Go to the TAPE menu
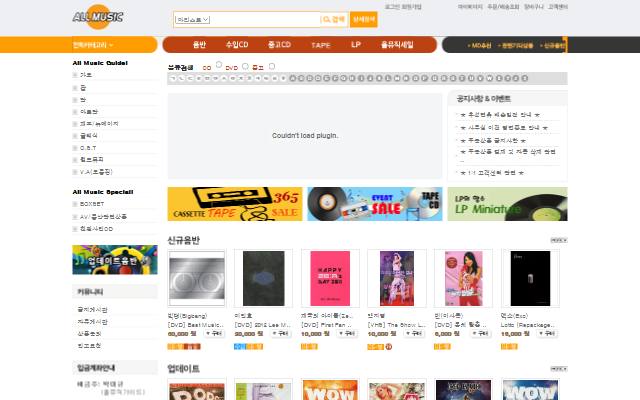Image resolution: width=640 pixels, height=400 pixels. (x=321, y=45)
